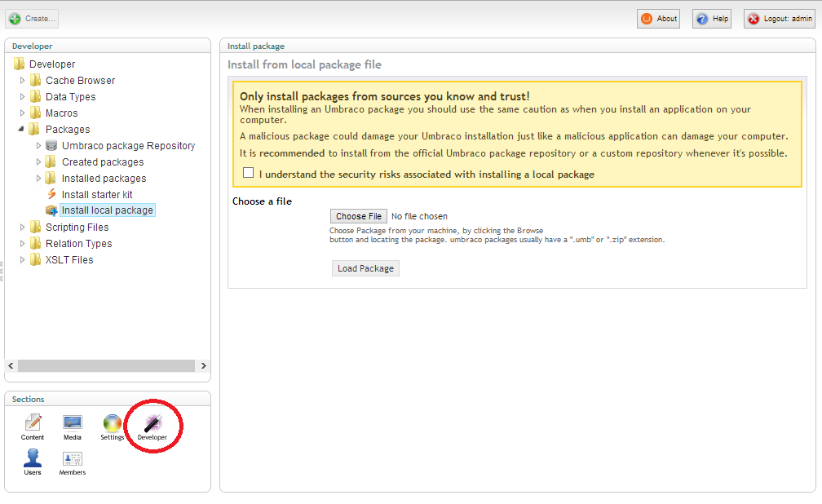The height and width of the screenshot is (504, 822).
Task: Open the Members section icon
Action: [x=73, y=459]
